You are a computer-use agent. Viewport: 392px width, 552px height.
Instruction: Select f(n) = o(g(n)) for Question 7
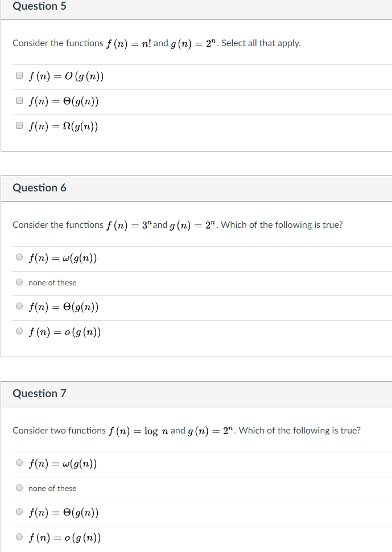pyautogui.click(x=19, y=537)
